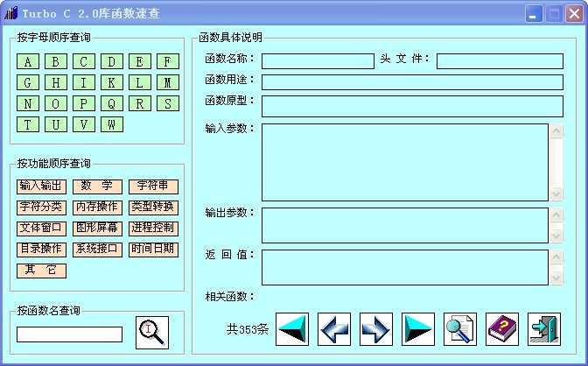Image resolution: width=588 pixels, height=366 pixels.
Task: Show functions starting with letter S
Action: (168, 103)
